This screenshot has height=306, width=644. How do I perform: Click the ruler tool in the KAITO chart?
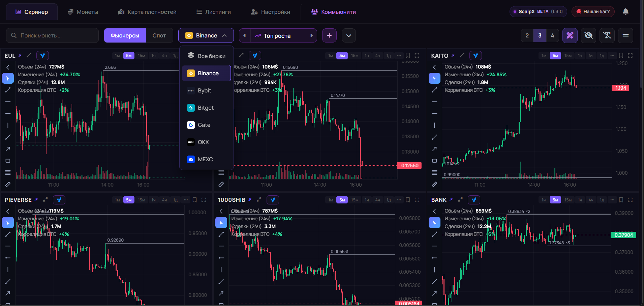tap(434, 184)
